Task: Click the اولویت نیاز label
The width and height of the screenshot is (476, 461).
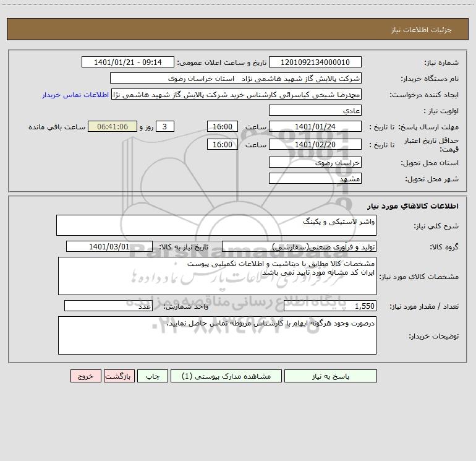Action: (x=441, y=111)
